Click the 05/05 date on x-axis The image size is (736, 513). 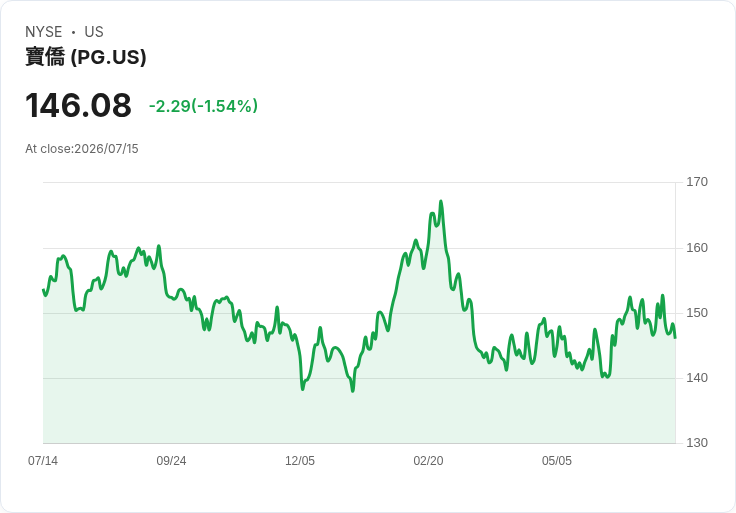(x=557, y=460)
